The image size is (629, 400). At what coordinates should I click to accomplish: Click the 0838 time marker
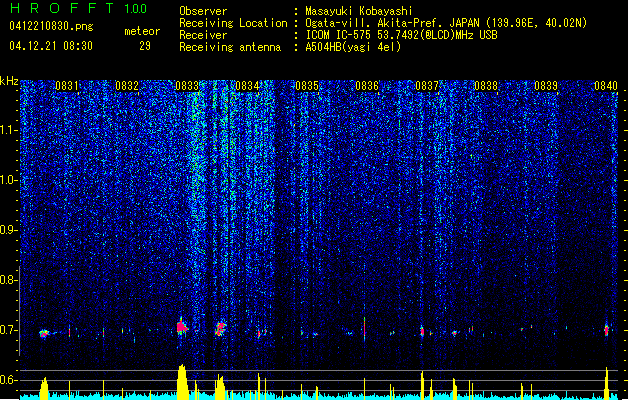click(x=486, y=85)
